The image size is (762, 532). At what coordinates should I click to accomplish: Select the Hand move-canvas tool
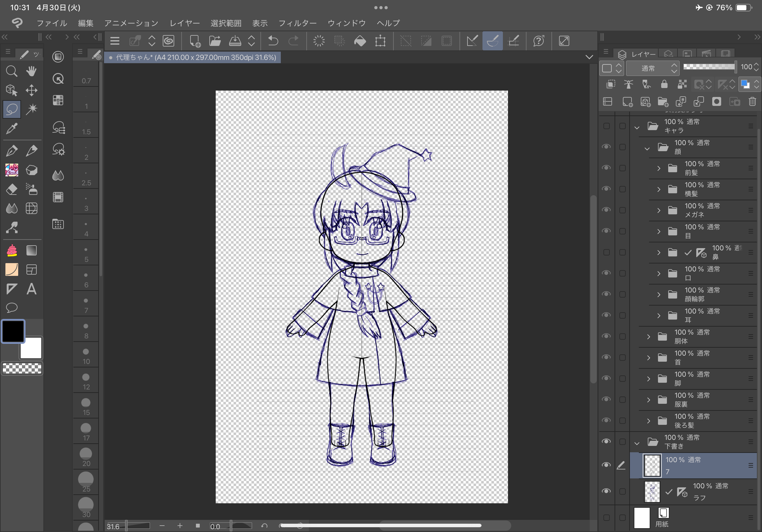point(32,71)
